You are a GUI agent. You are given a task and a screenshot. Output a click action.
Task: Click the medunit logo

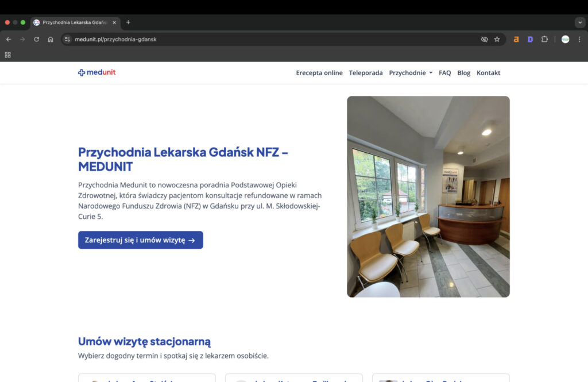pos(96,72)
